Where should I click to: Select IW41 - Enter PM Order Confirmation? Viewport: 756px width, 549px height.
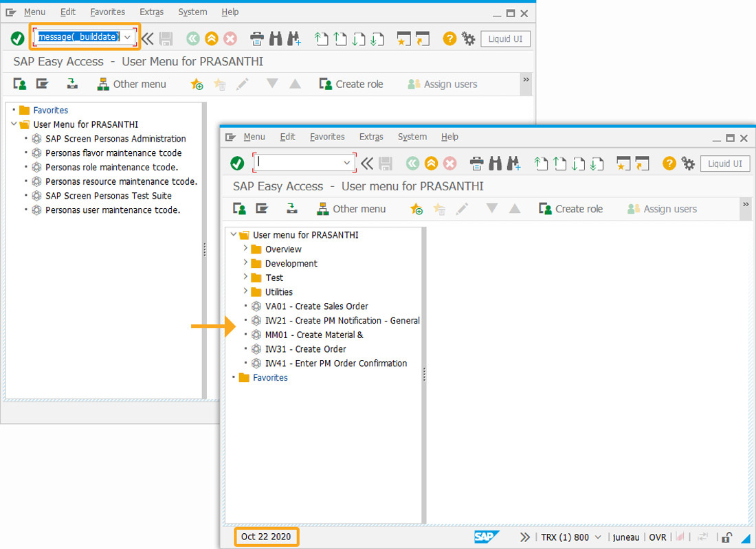point(336,363)
